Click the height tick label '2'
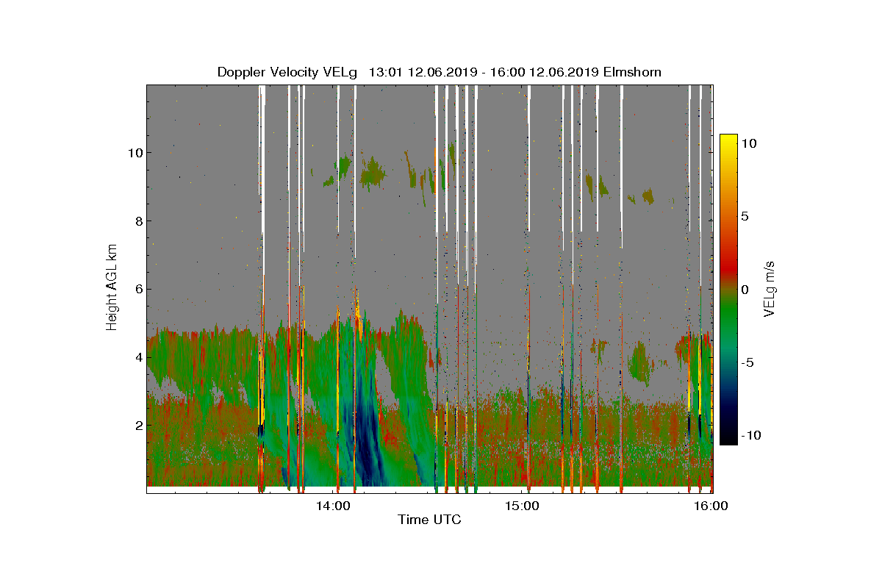This screenshot has width=882, height=588. (137, 425)
